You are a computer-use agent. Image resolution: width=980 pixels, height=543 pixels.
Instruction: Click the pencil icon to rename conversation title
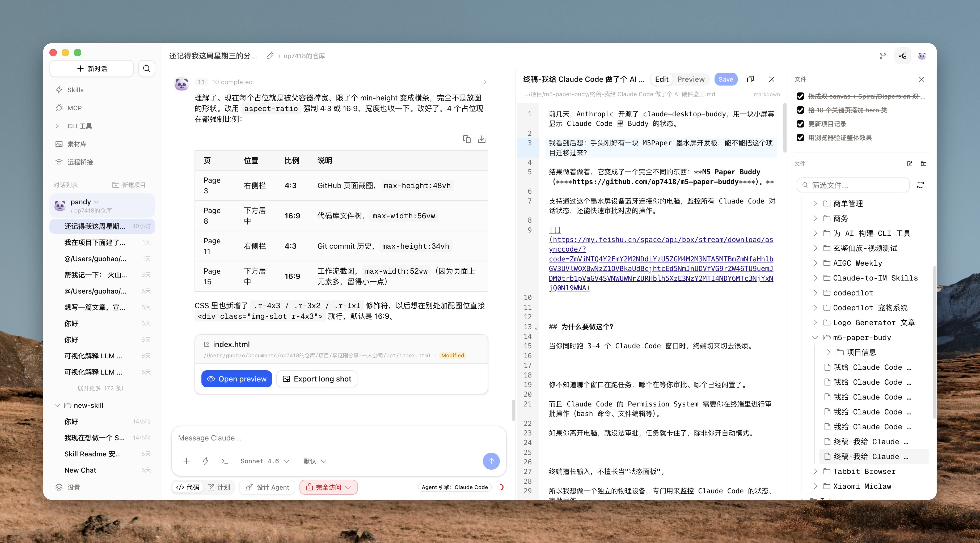point(270,56)
